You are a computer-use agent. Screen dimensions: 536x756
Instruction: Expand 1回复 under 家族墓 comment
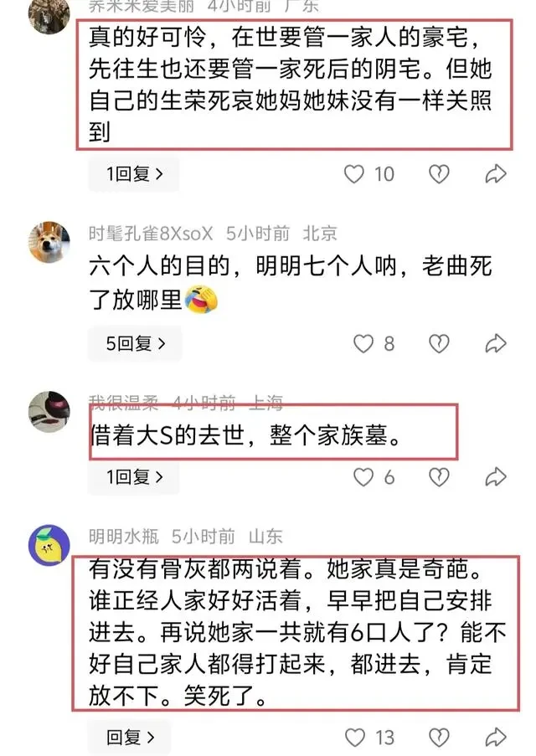tap(134, 477)
